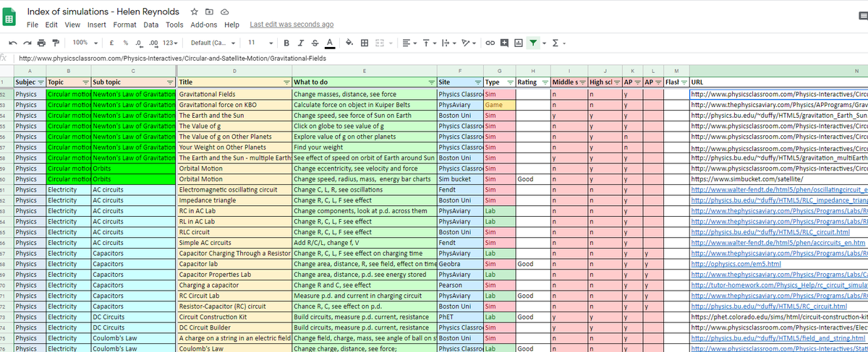Open the RLC_impedance_triangle URL link

click(x=779, y=200)
